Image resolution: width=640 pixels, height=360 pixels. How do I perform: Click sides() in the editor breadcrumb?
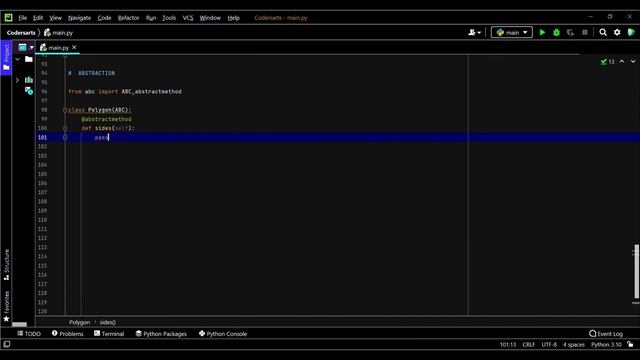107,322
